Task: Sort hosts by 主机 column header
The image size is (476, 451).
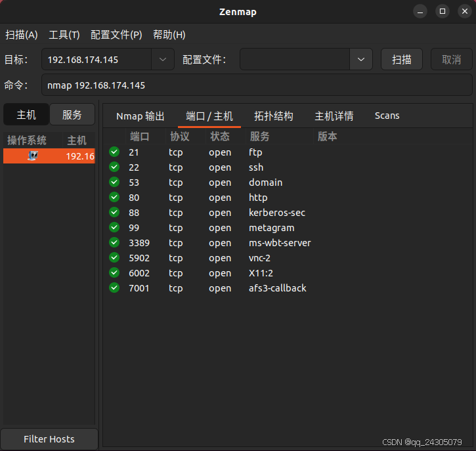Action: [79, 140]
